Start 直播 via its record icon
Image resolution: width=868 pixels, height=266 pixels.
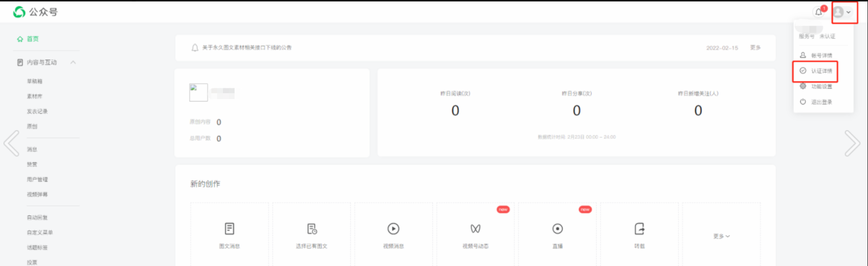pyautogui.click(x=557, y=229)
